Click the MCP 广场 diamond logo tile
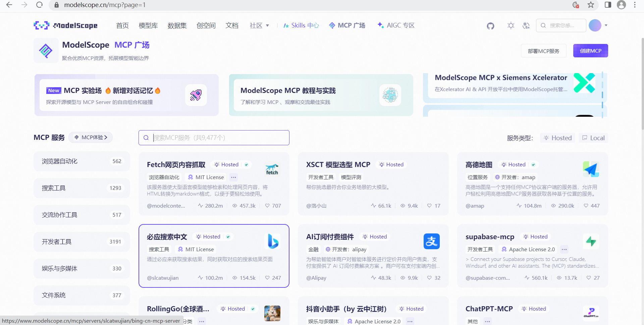Viewport: 644px width, 325px height. click(46, 51)
